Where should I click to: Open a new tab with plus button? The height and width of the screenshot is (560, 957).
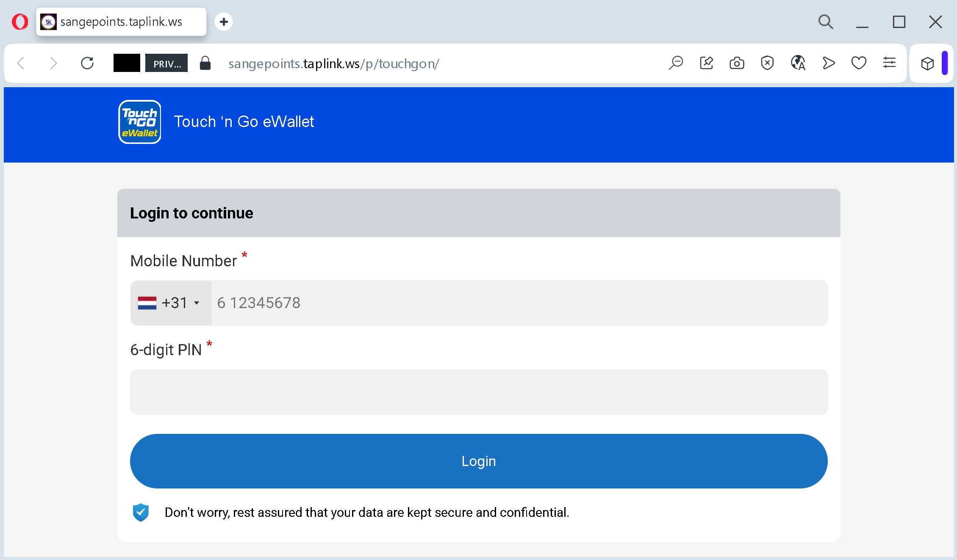[224, 22]
